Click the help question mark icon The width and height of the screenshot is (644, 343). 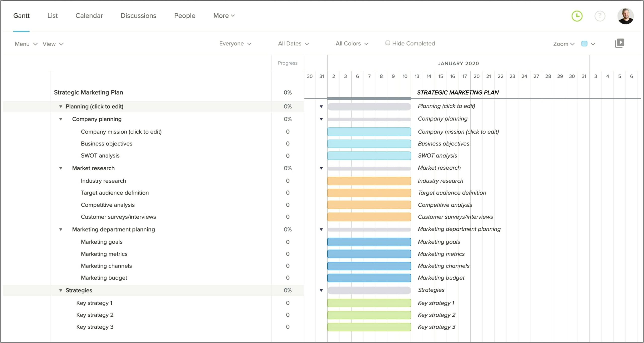[599, 16]
